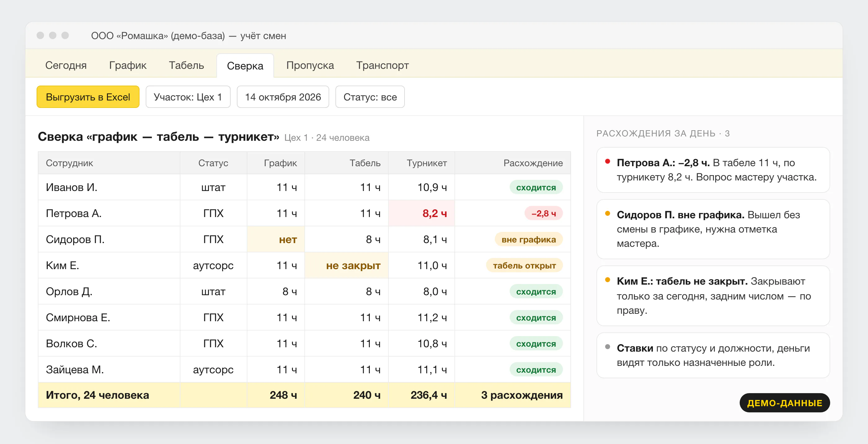868x444 pixels.
Task: Open the Ставки info card
Action: (713, 355)
